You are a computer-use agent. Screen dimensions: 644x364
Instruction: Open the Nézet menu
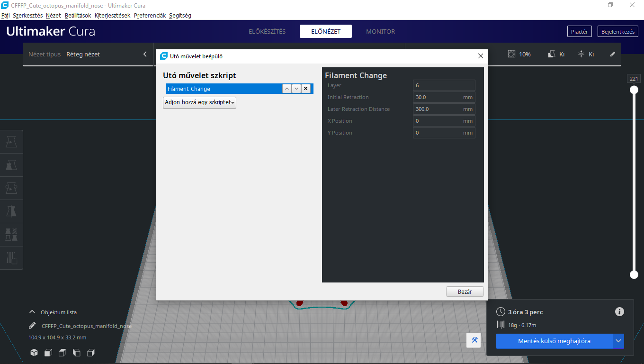[54, 16]
